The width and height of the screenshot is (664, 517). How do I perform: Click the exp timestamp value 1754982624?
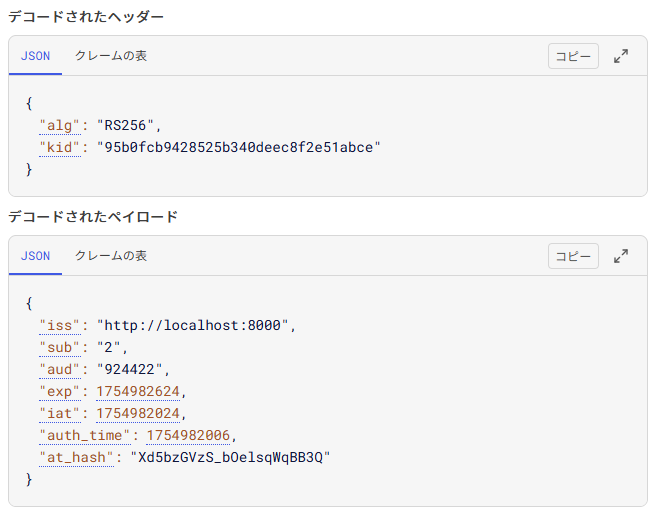click(x=138, y=392)
